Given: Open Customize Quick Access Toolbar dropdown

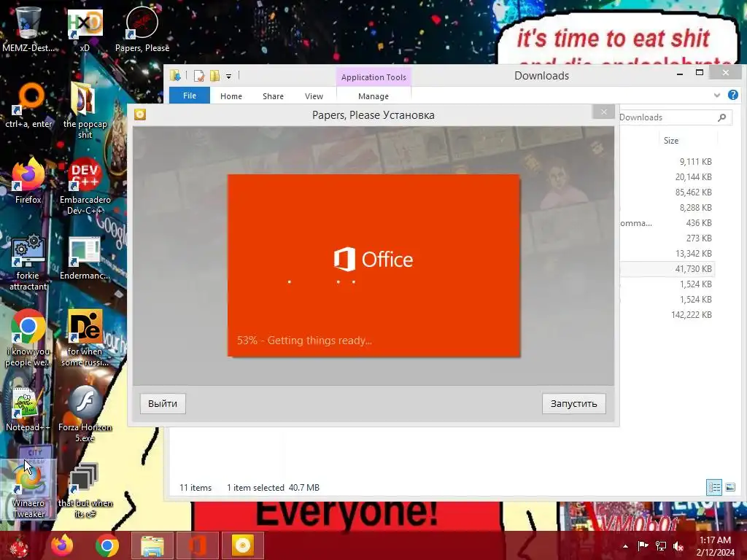Looking at the screenshot, I should click(228, 76).
